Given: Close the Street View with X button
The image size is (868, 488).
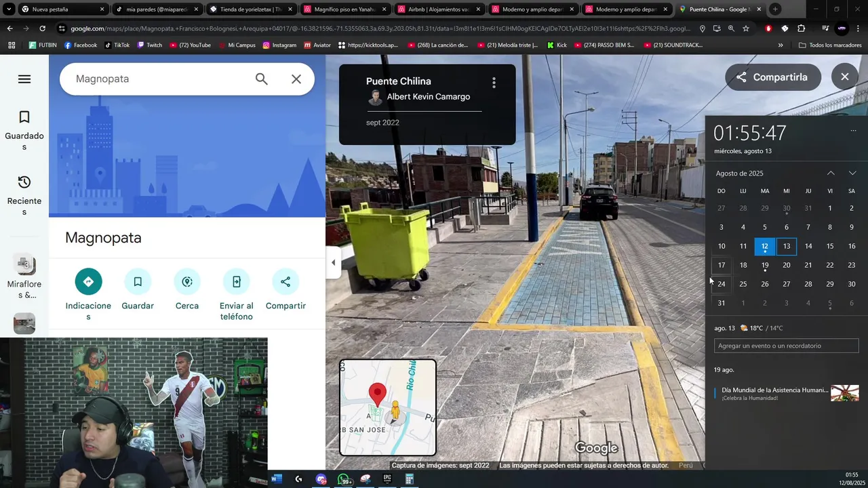Looking at the screenshot, I should tap(844, 77).
